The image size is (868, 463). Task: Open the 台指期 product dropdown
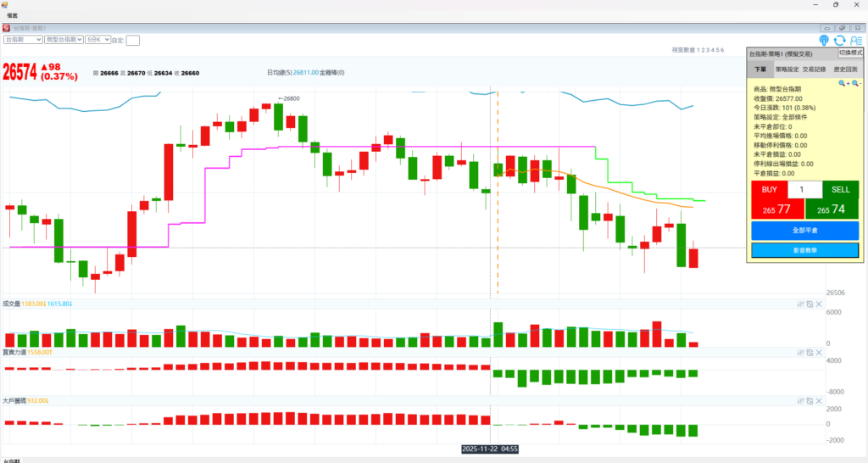(x=23, y=39)
